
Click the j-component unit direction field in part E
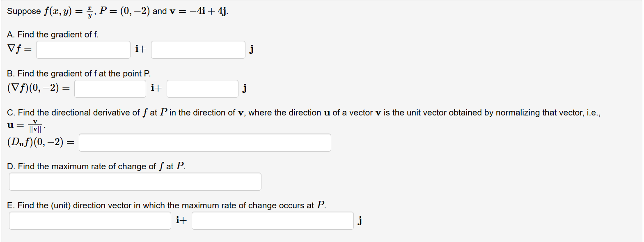pos(273,221)
